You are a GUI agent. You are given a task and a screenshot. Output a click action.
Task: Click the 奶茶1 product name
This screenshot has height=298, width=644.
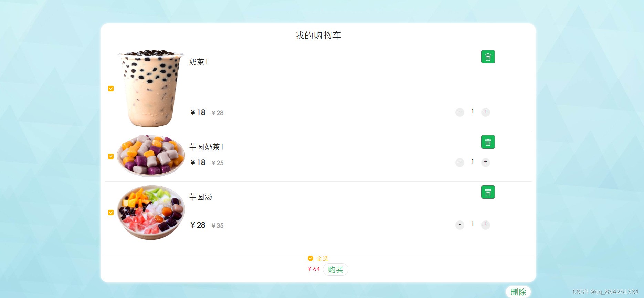pyautogui.click(x=199, y=62)
